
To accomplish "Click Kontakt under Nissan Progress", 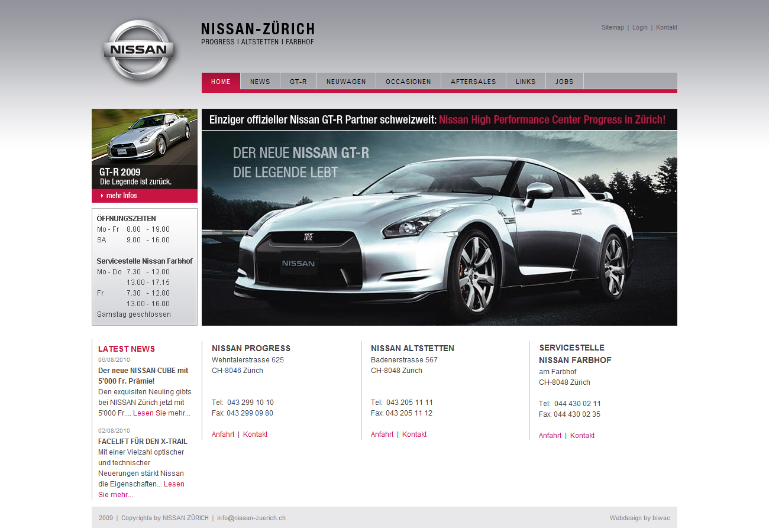I will tap(255, 434).
